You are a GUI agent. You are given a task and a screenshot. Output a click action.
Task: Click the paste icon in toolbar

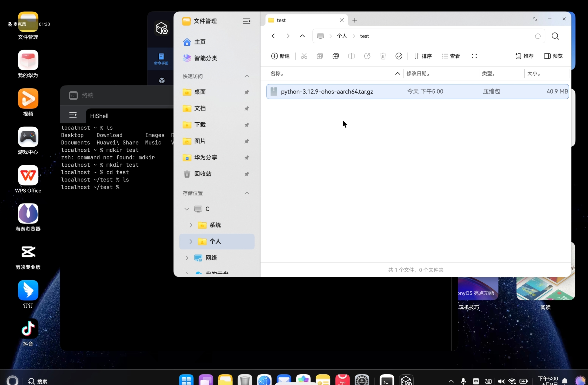click(x=335, y=56)
